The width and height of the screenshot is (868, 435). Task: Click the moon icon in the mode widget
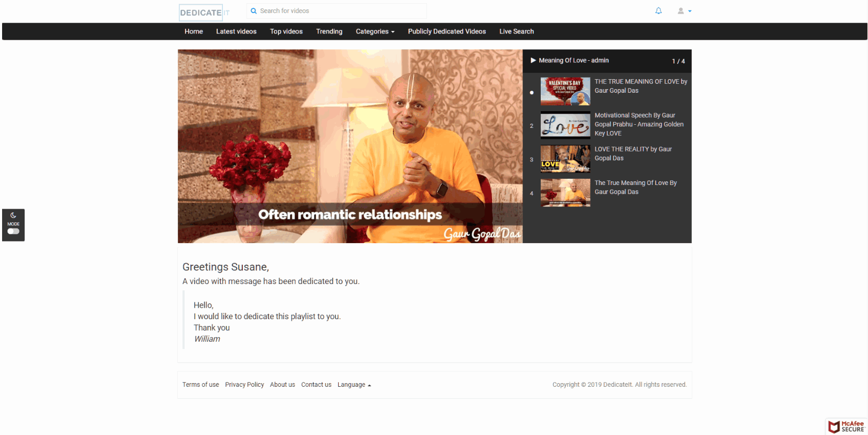click(13, 215)
